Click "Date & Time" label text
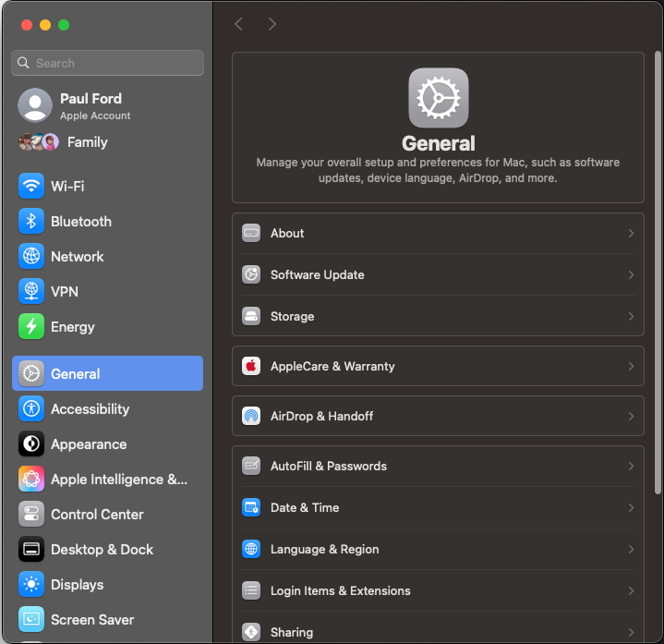 pos(305,507)
